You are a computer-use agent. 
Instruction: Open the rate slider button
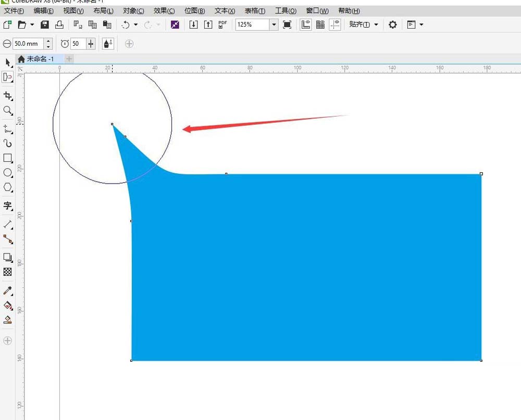(x=91, y=44)
